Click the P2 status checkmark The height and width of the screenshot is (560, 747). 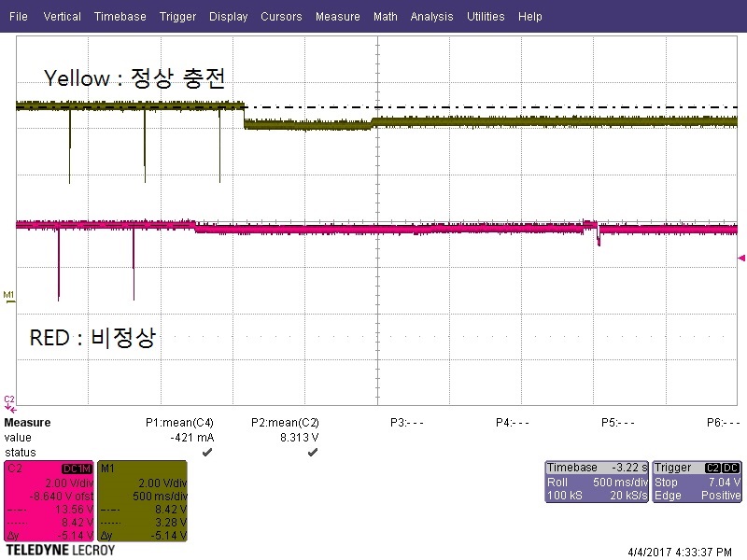(313, 452)
